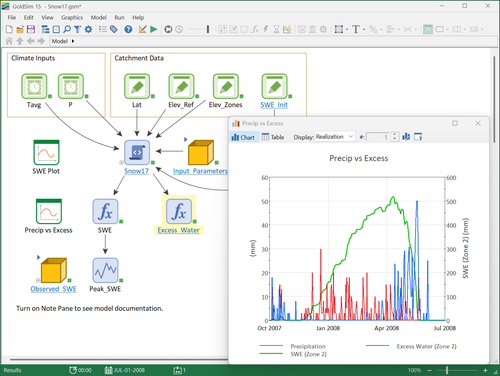Screen dimensions: 500x376
Task: Open the File menu
Action: coord(12,17)
